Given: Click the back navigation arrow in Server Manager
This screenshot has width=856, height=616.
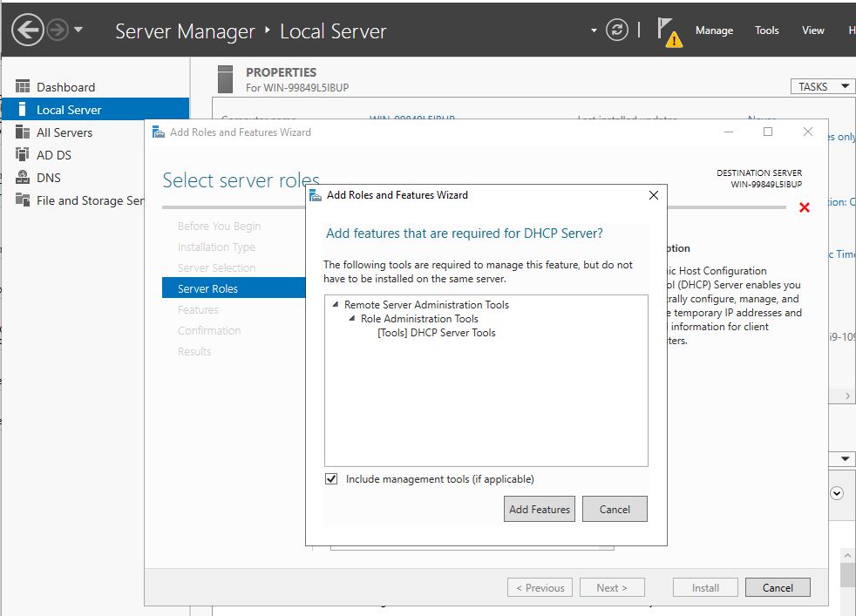Looking at the screenshot, I should [x=27, y=30].
